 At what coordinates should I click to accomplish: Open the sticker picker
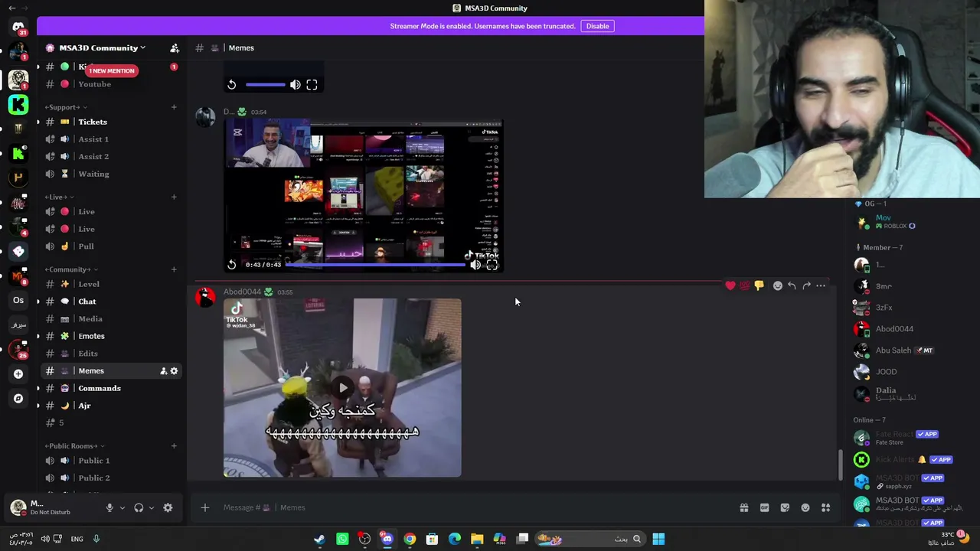coord(785,507)
